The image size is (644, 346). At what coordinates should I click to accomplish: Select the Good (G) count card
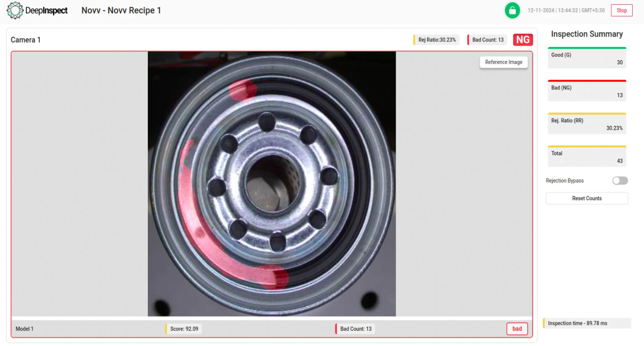587,58
